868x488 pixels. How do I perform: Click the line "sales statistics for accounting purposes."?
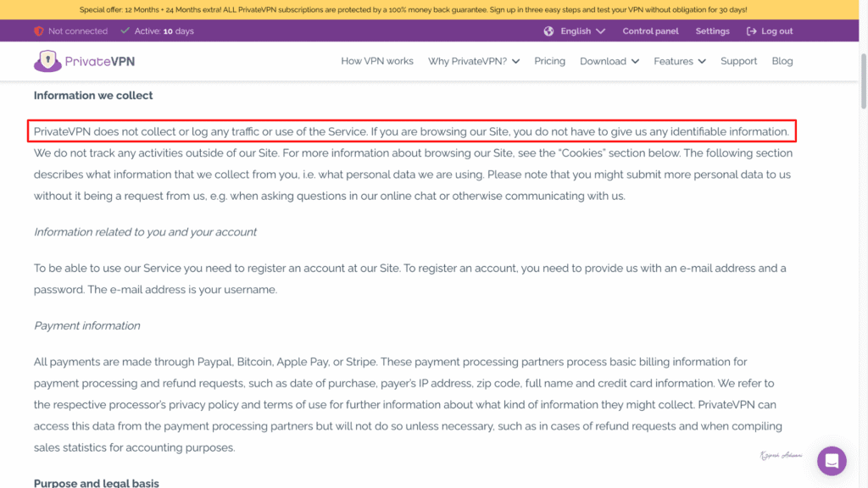click(135, 447)
